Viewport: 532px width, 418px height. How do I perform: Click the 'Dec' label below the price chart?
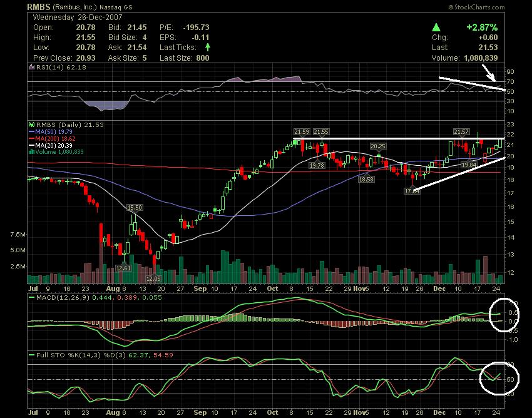[x=439, y=288]
